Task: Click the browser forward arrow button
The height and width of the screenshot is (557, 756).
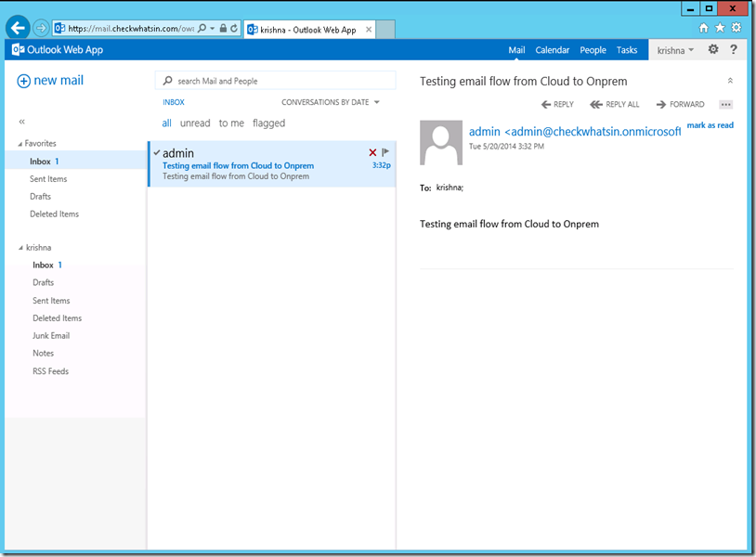Action: pyautogui.click(x=41, y=29)
